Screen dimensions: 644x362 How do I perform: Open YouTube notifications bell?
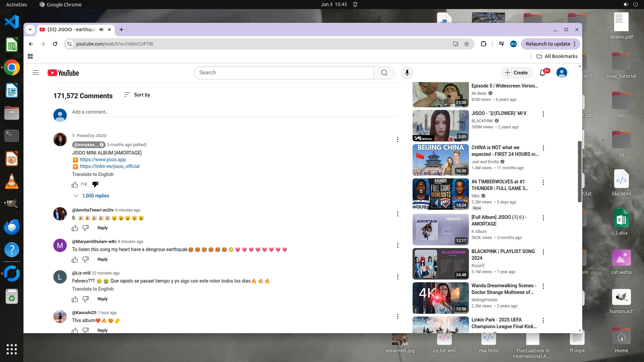pyautogui.click(x=542, y=73)
